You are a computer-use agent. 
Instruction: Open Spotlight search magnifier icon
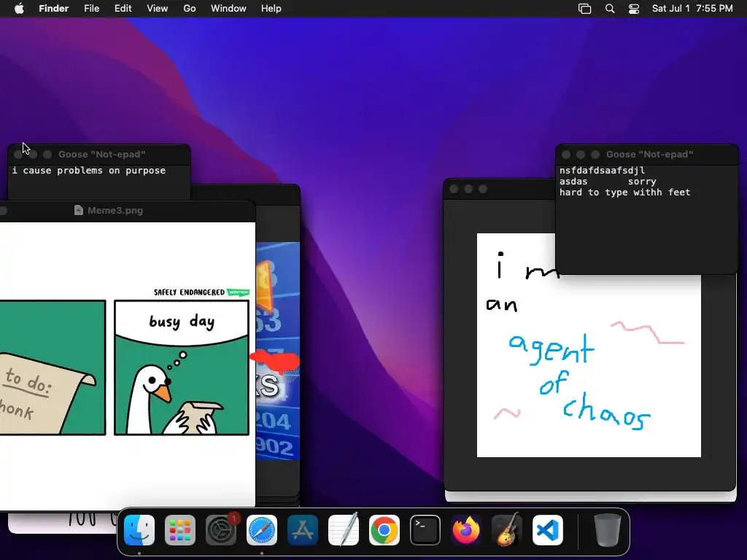610,9
